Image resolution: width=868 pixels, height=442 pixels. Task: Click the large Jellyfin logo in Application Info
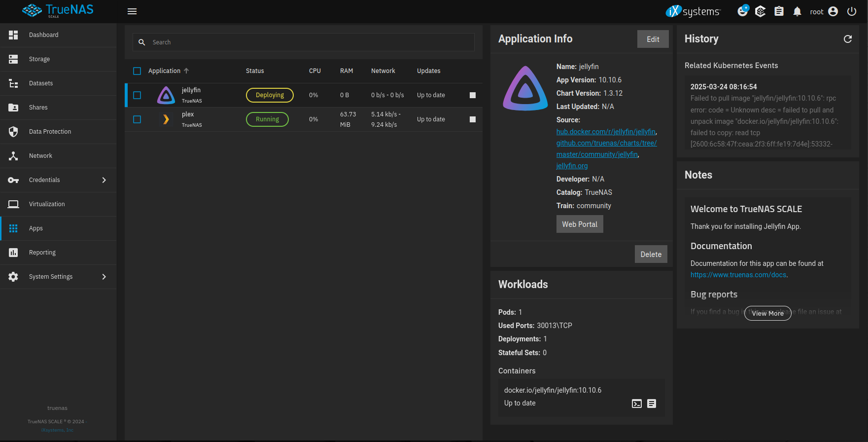click(x=525, y=88)
